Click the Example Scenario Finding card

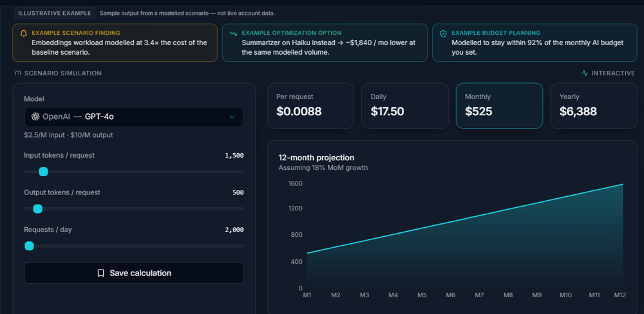[x=115, y=42]
